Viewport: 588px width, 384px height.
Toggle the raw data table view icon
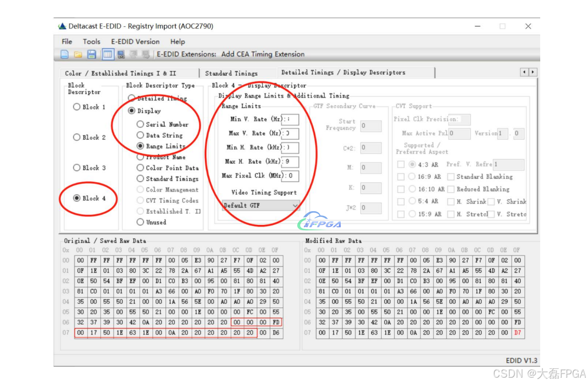(108, 55)
